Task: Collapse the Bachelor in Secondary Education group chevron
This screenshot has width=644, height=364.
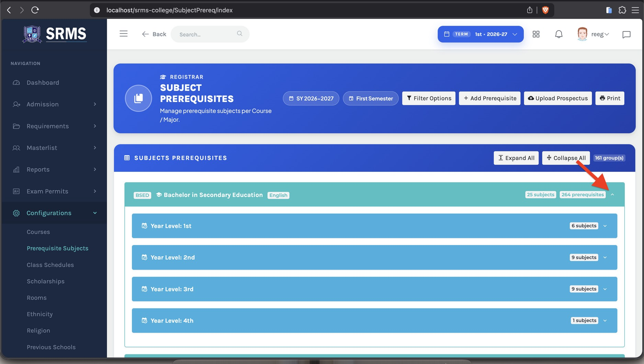Action: coord(612,195)
